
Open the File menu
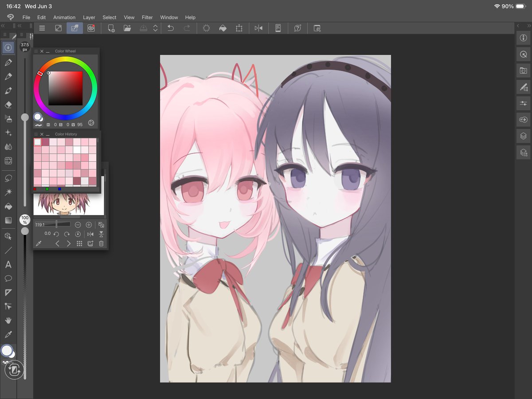click(26, 17)
